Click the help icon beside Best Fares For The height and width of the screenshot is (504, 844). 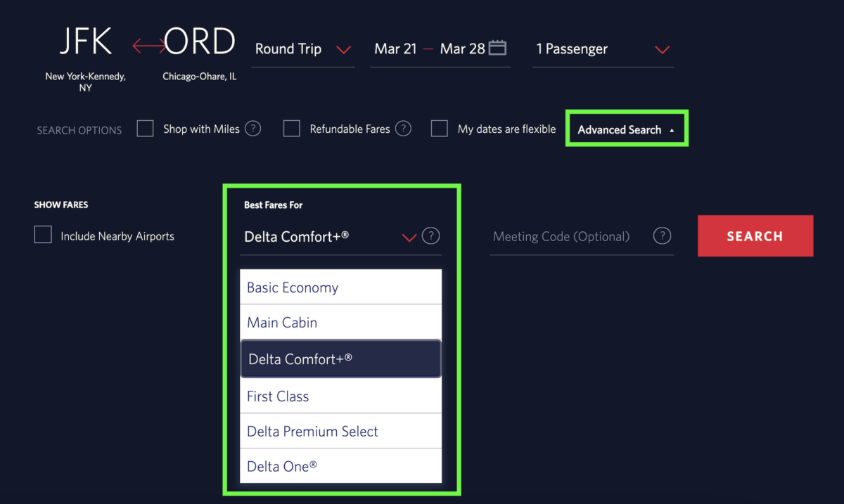(x=431, y=235)
